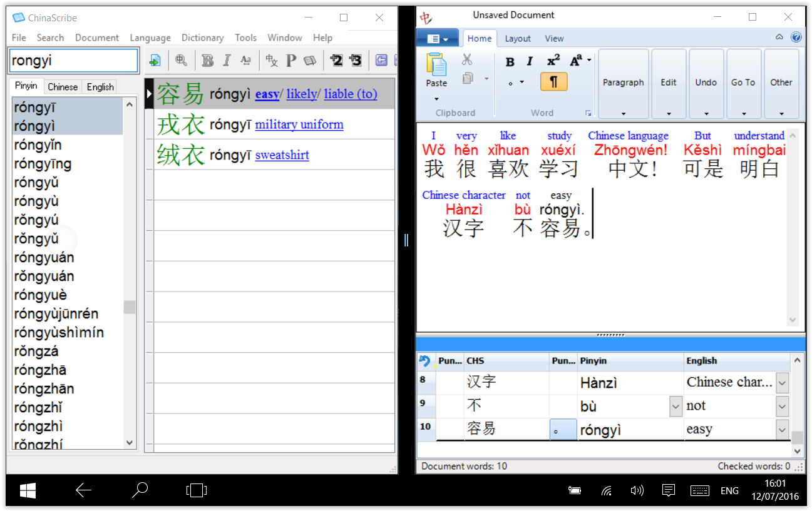Click the search field containing 'rongyi'
Image resolution: width=812 pixels, height=511 pixels.
(73, 61)
